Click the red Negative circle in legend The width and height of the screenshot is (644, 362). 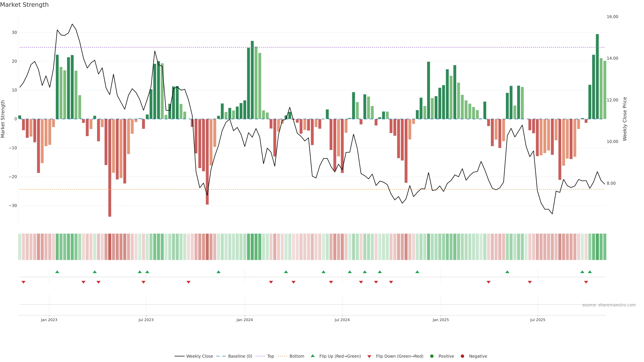462,356
